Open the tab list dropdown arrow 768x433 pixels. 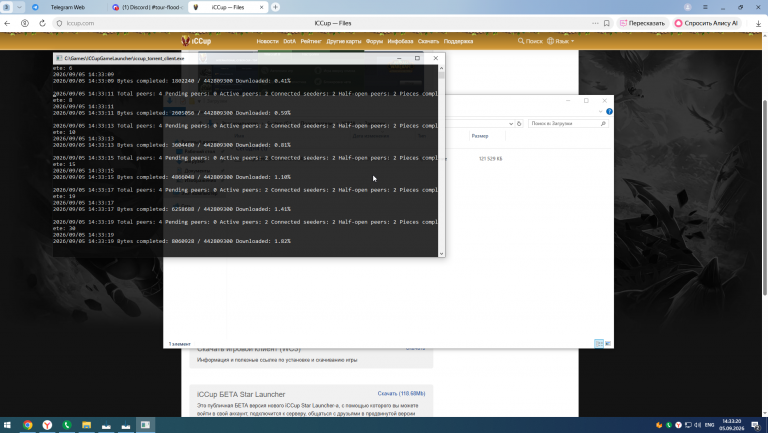tap(19, 7)
